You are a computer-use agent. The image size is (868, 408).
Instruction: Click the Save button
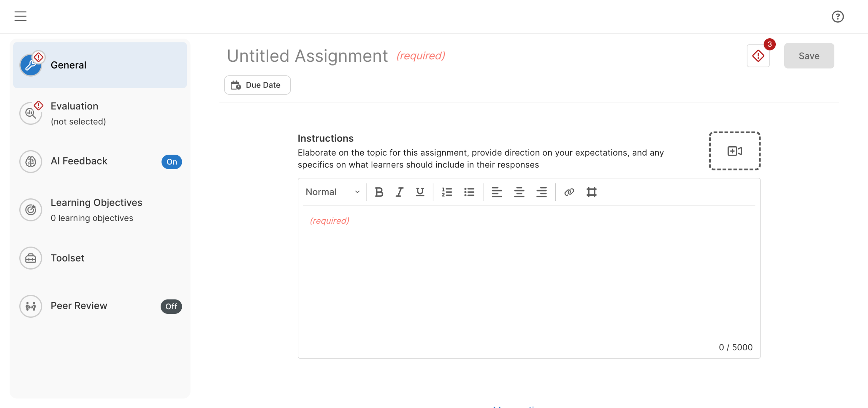tap(809, 56)
